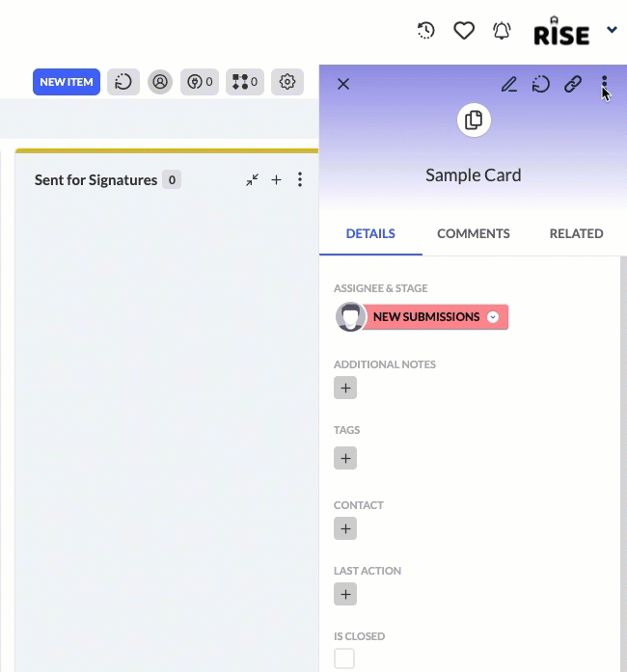The image size is (627, 672).
Task: Open Sent for Signatures column options menu
Action: coord(300,179)
